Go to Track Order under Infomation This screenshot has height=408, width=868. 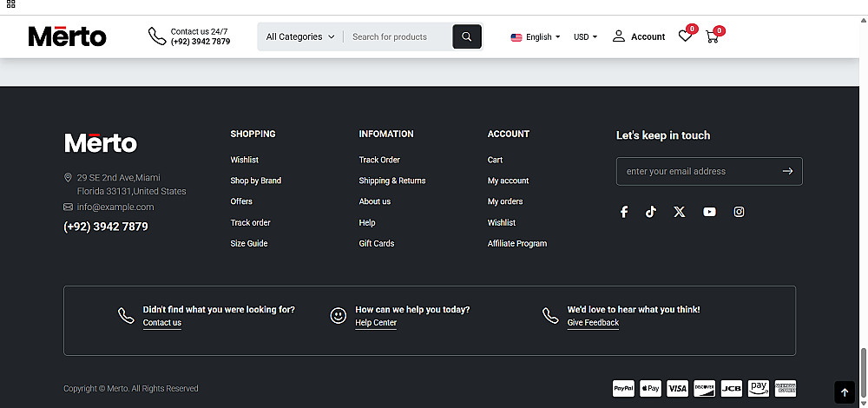pos(379,160)
